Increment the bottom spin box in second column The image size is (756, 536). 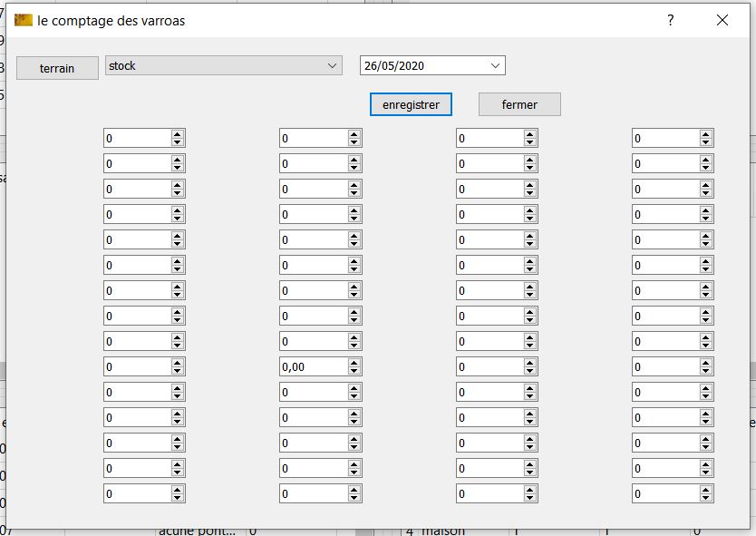(354, 490)
